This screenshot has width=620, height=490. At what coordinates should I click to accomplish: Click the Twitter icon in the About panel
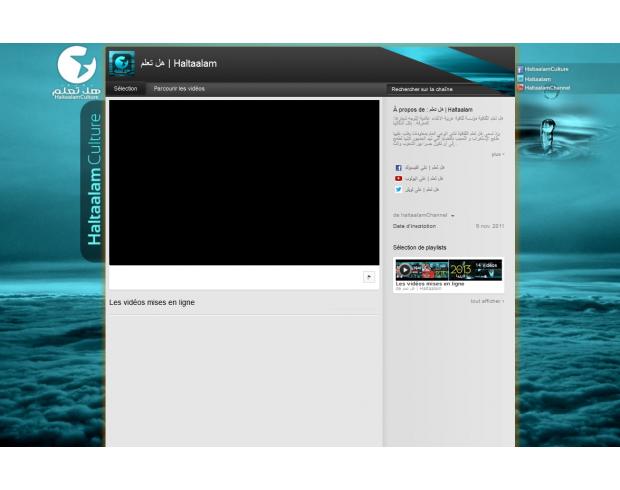coord(399,189)
